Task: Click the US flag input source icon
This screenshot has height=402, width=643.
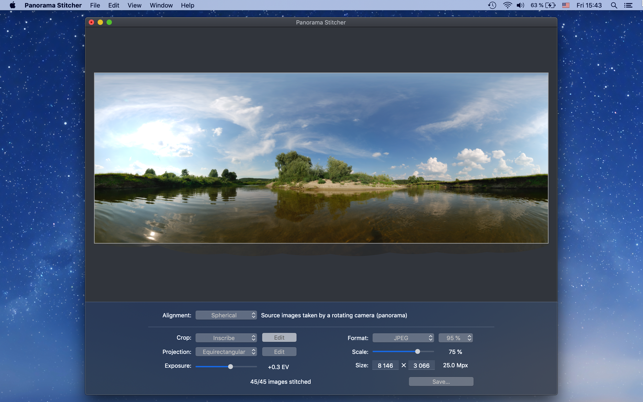Action: point(566,5)
